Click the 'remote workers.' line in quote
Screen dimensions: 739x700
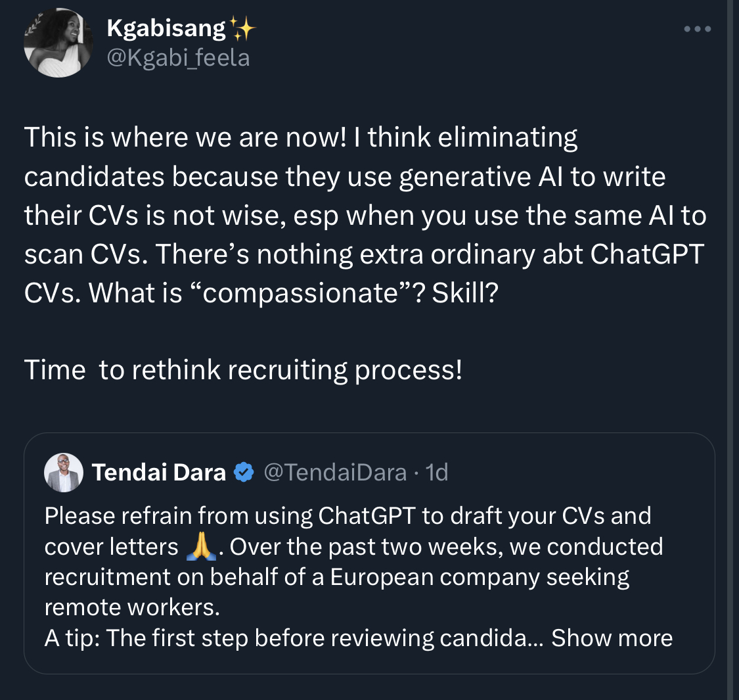click(132, 607)
